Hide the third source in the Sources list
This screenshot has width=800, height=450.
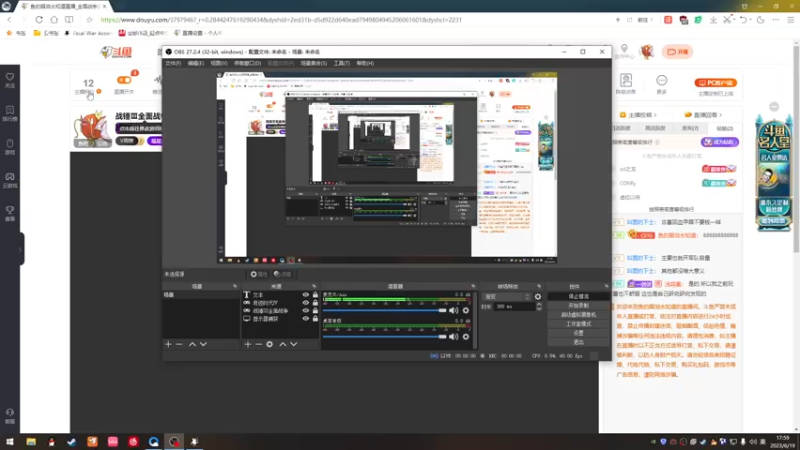point(306,311)
